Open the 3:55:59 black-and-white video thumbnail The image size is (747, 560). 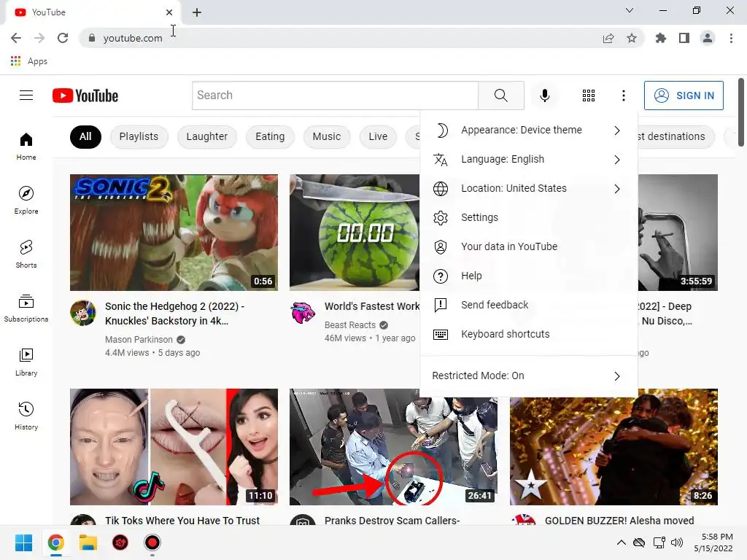click(x=678, y=233)
